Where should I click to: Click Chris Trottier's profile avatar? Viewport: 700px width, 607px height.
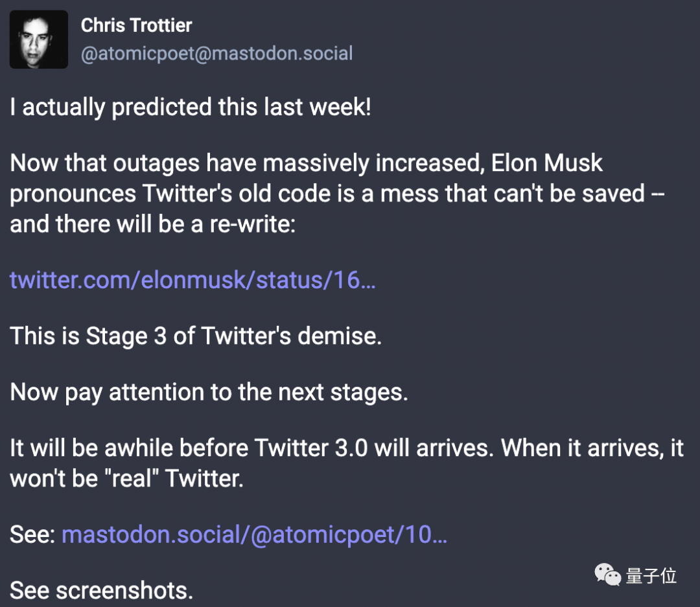tap(38, 40)
